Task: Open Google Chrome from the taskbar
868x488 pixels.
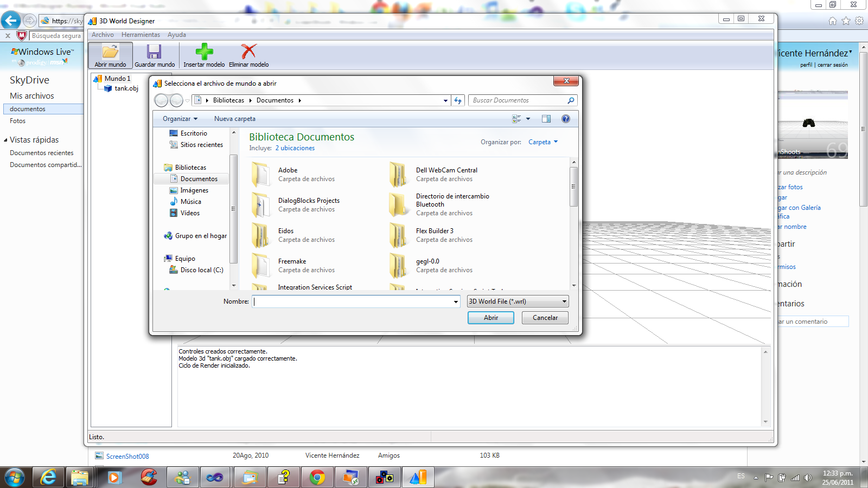Action: click(x=317, y=478)
